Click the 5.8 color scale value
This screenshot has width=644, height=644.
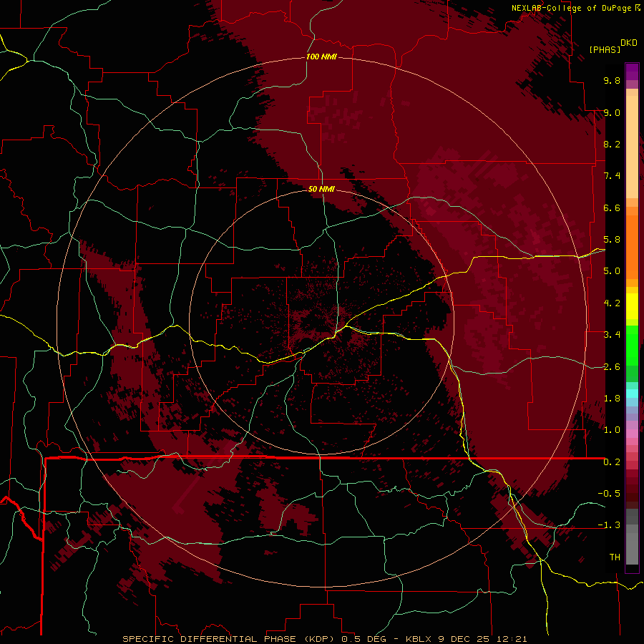click(x=612, y=240)
